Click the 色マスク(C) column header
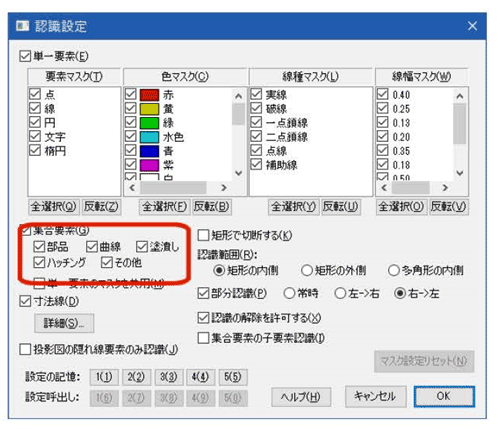The image size is (500, 429). (x=185, y=77)
